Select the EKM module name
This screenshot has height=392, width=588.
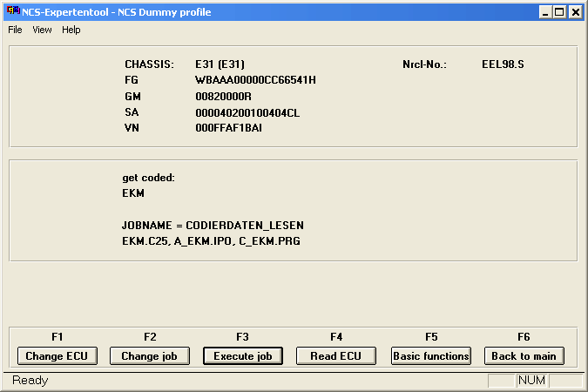click(x=133, y=193)
